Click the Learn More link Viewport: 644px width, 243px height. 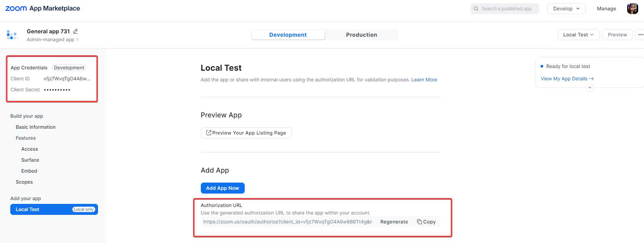(x=424, y=80)
